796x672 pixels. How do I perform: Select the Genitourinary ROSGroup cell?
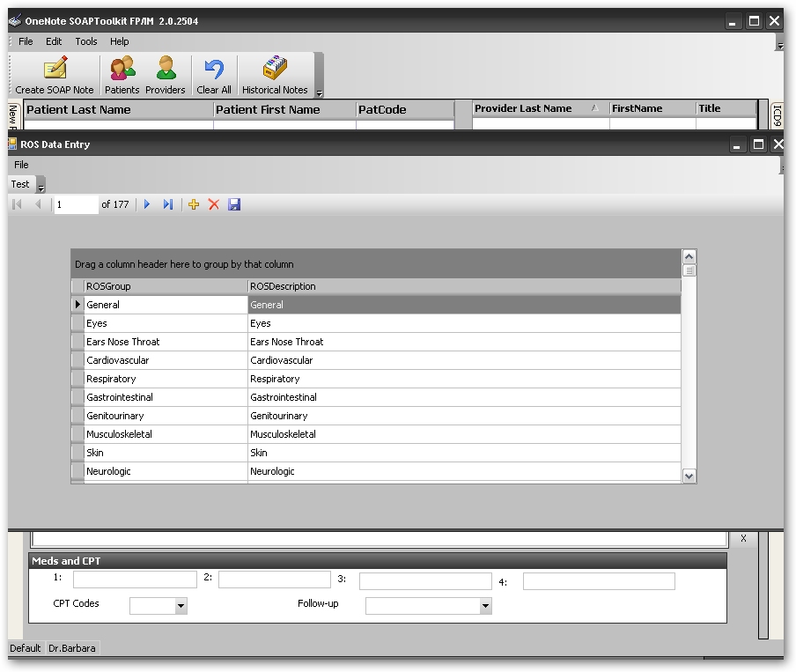click(x=166, y=416)
